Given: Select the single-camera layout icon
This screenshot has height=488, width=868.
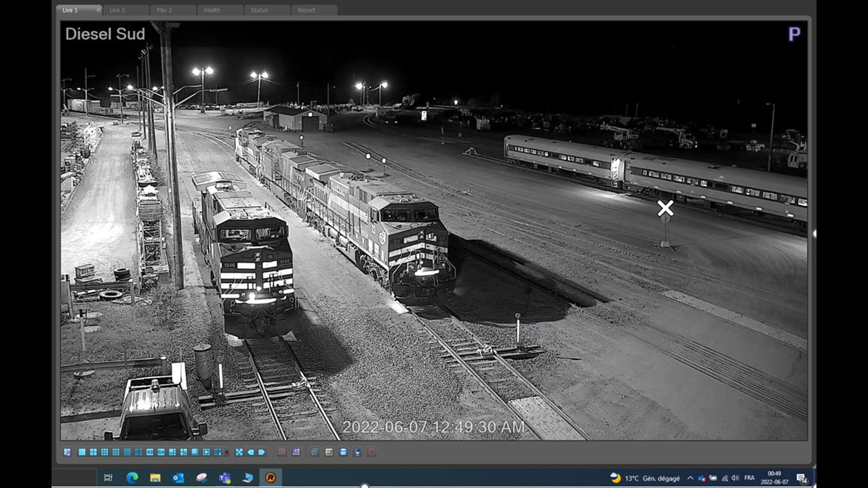Looking at the screenshot, I should point(82,452).
